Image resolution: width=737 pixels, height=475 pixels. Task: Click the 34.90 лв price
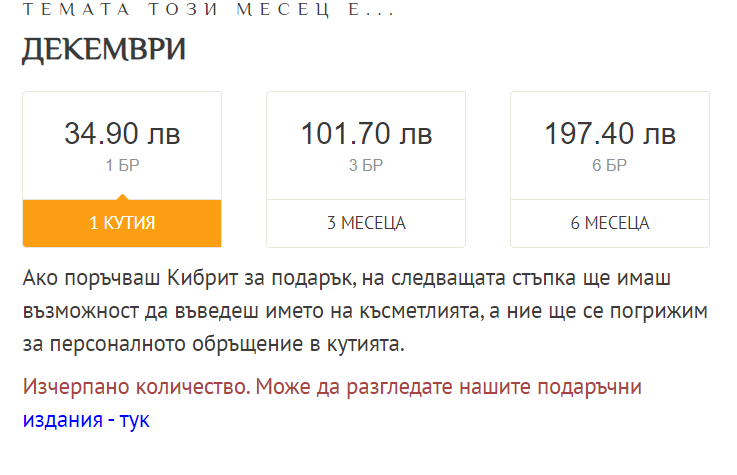click(122, 134)
